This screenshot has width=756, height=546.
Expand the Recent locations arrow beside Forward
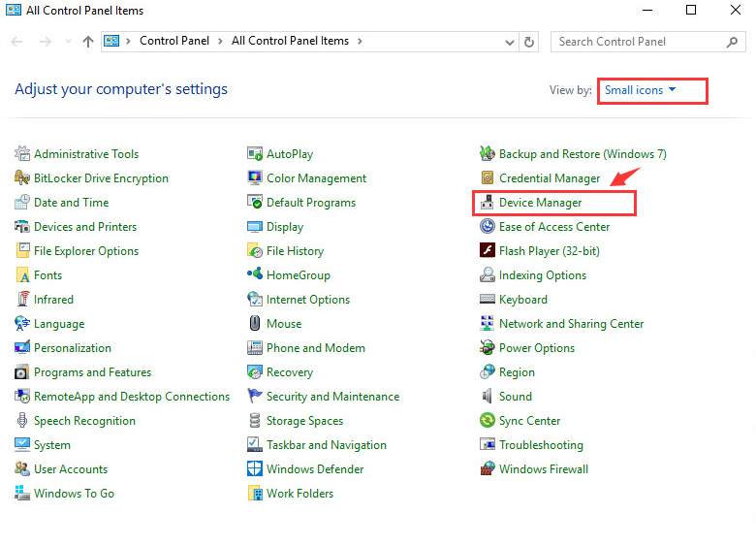click(x=68, y=42)
